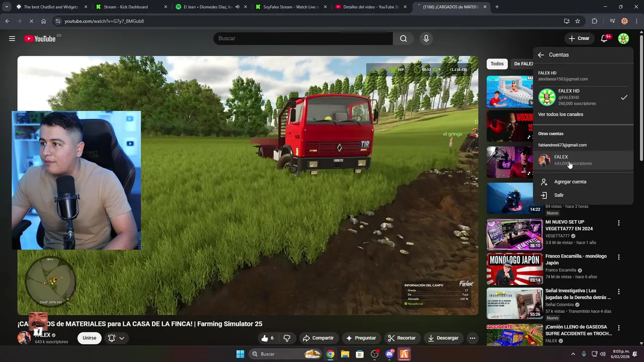Click the main video player
Viewport: 644px width, 362px height.
(x=248, y=186)
